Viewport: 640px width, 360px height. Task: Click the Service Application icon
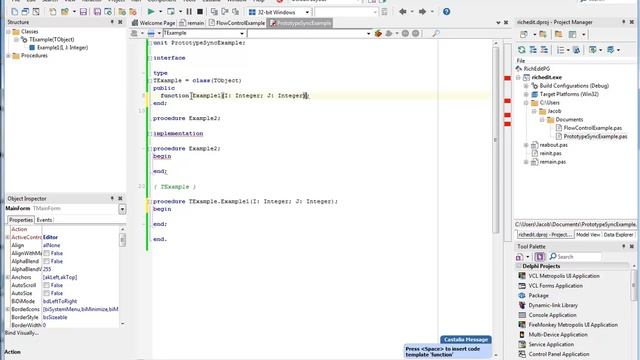pyautogui.click(x=522, y=344)
